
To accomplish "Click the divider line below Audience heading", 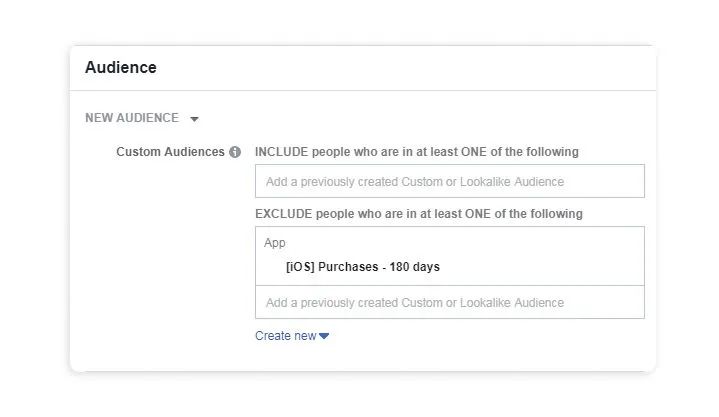I will click(362, 91).
